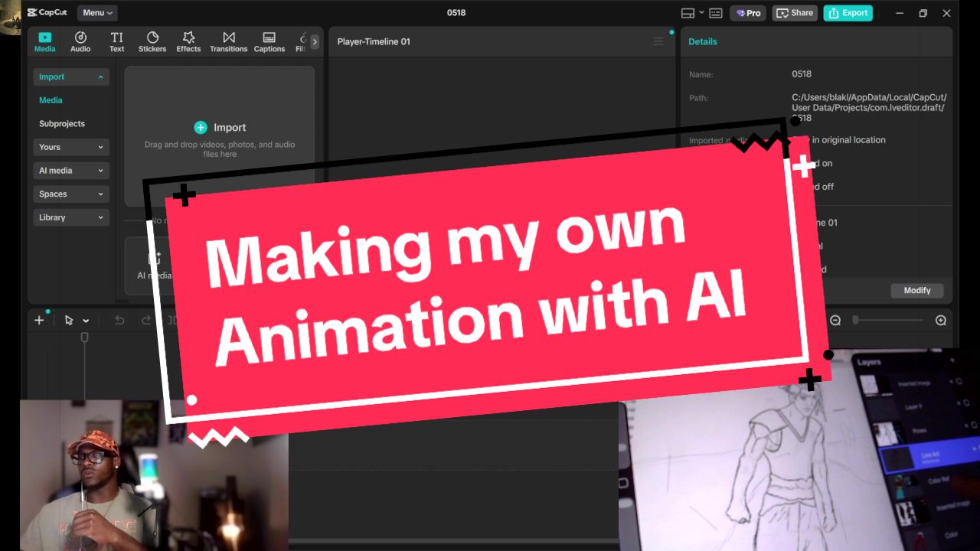
Task: Click the timeline redo icon
Action: tap(146, 321)
